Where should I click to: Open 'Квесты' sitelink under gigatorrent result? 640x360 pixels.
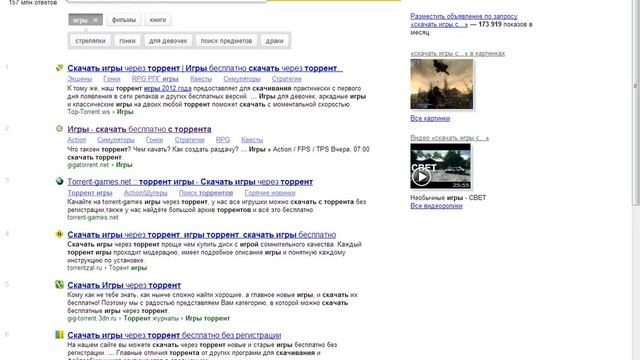[252, 140]
